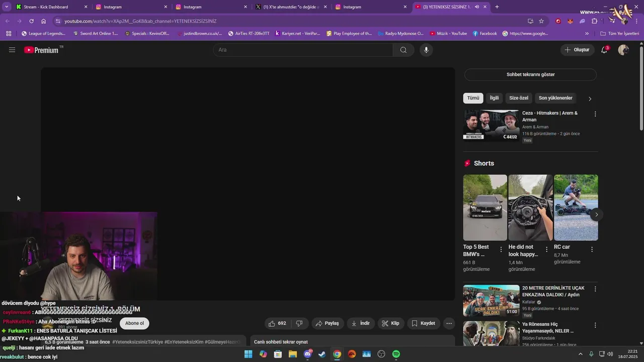Show hidden system tray icons
This screenshot has width=644, height=362.
tap(580, 354)
